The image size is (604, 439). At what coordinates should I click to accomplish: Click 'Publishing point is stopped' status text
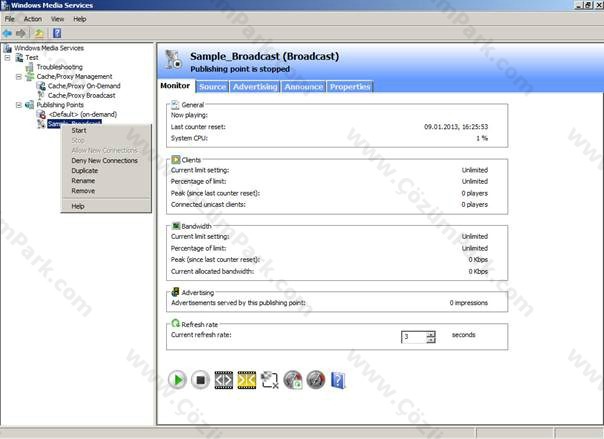point(240,69)
